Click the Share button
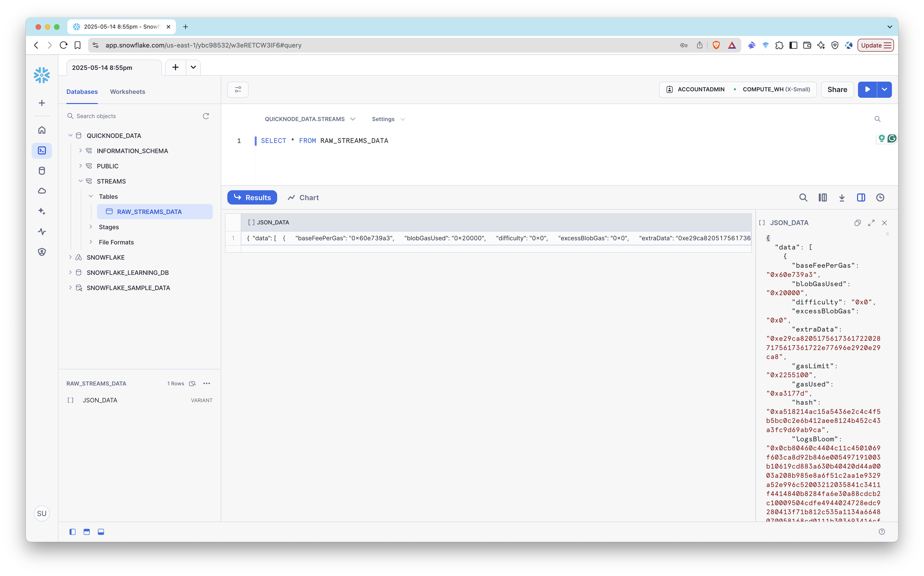 coord(837,89)
